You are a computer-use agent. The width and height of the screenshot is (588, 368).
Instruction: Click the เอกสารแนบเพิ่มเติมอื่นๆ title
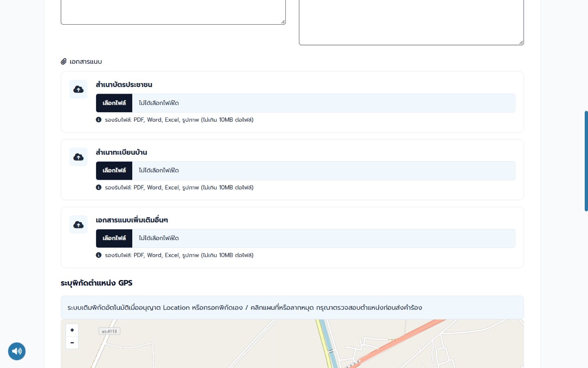pos(132,220)
